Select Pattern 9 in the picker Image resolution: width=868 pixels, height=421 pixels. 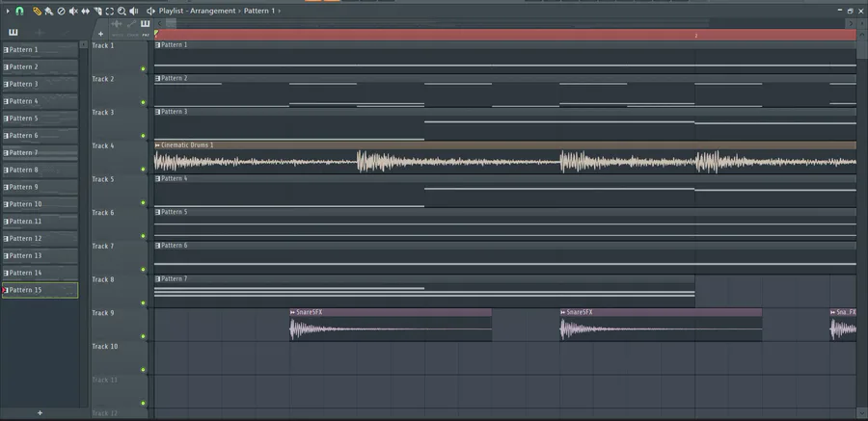40,187
